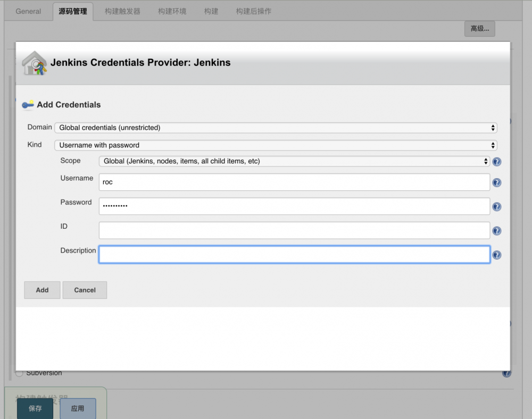
Task: Click the Cancel button
Action: coord(85,290)
